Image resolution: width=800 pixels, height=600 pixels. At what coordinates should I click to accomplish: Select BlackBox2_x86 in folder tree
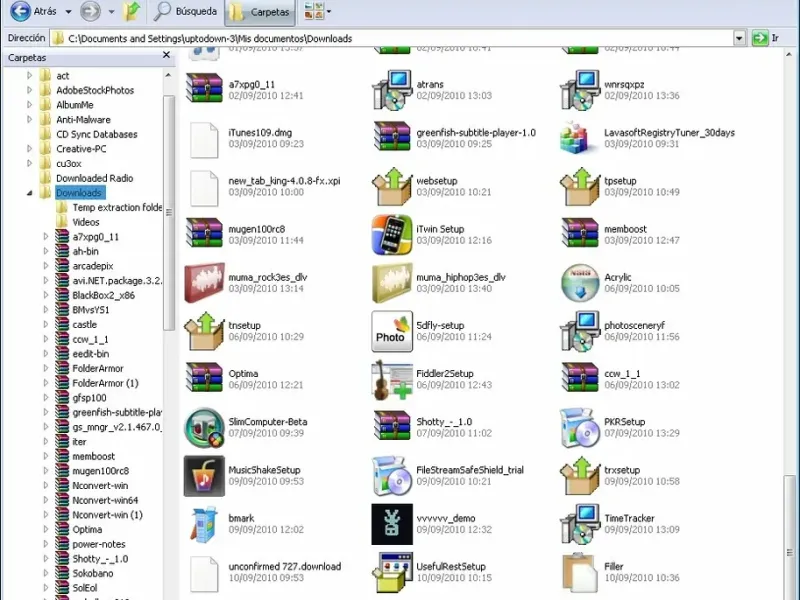(103, 295)
